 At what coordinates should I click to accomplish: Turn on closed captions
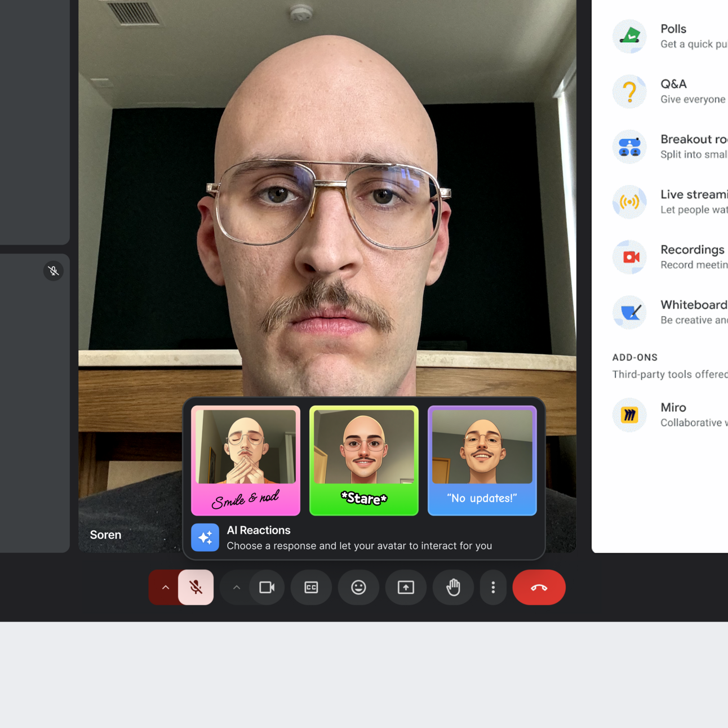point(311,587)
